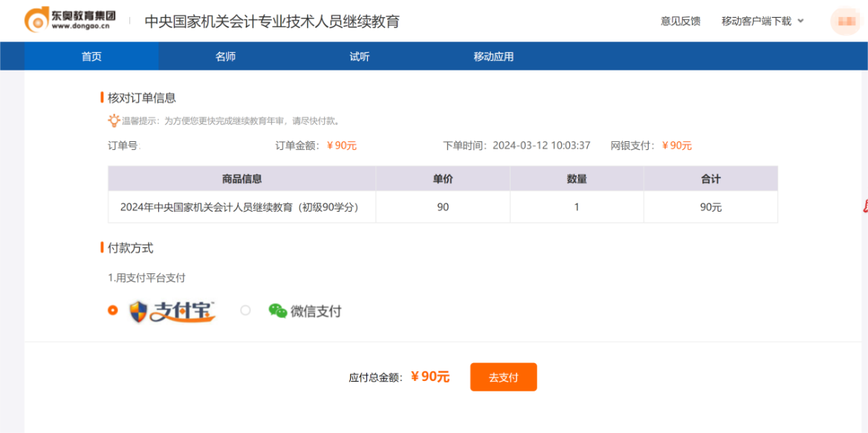Select the Alipay radio button
The image size is (868, 433).
[113, 310]
